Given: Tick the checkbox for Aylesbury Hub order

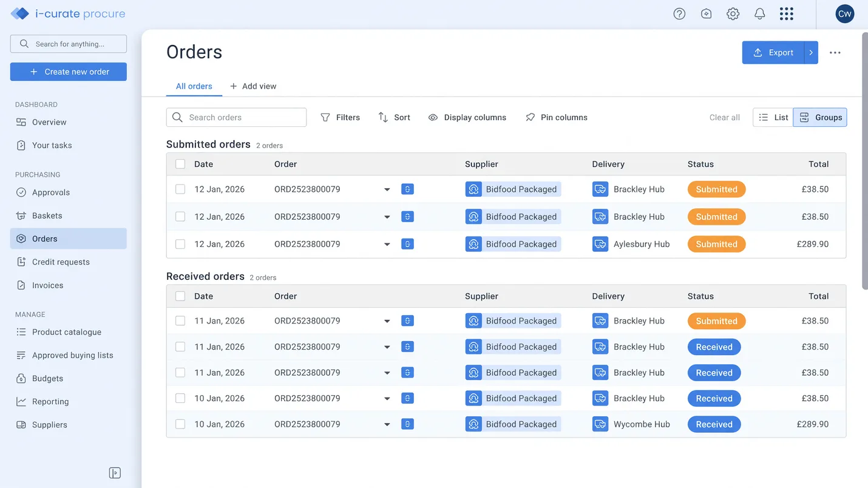Looking at the screenshot, I should [180, 244].
